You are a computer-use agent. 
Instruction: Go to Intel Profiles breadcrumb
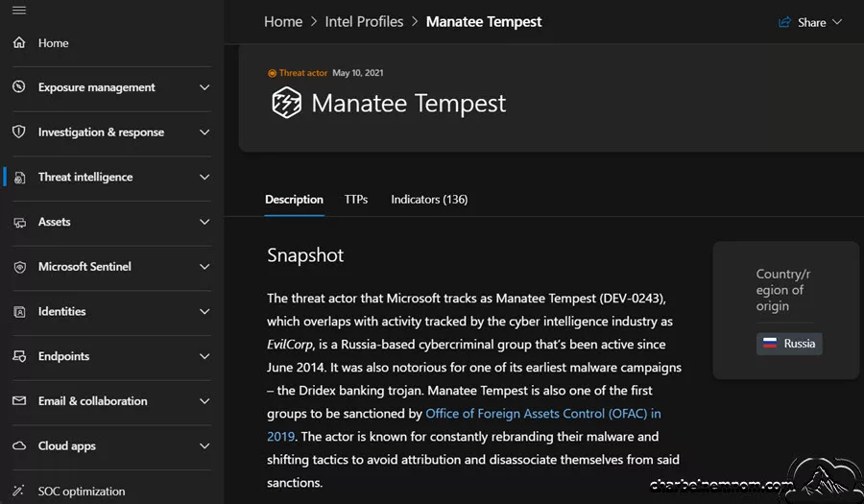(x=364, y=21)
